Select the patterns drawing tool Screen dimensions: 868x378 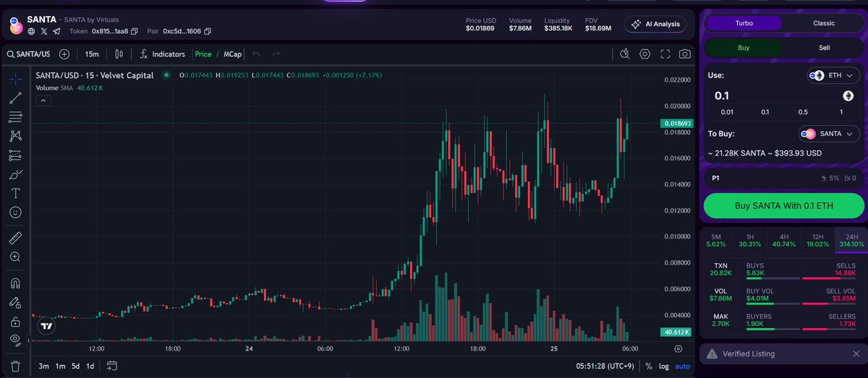15,136
